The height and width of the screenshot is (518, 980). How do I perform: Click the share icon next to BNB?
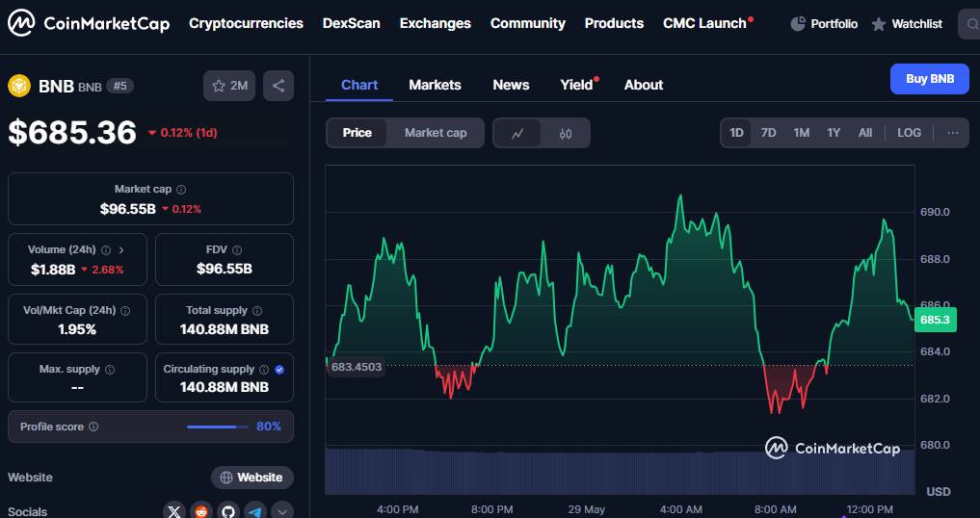pos(278,86)
